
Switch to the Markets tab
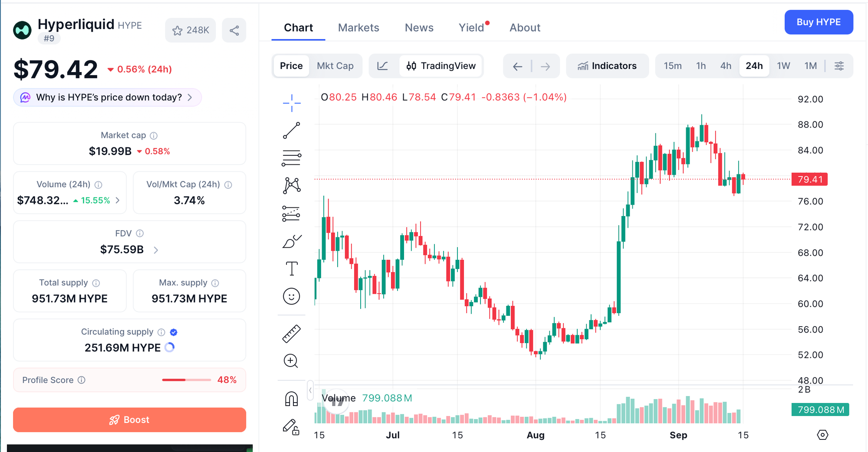tap(358, 28)
